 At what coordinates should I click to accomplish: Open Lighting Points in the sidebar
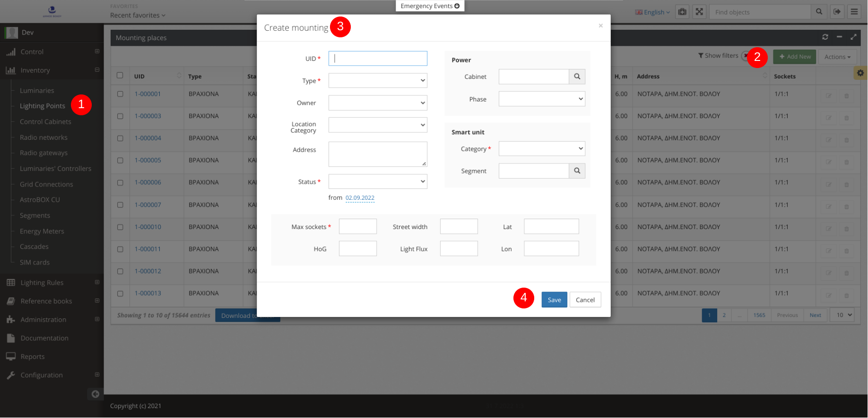point(43,106)
